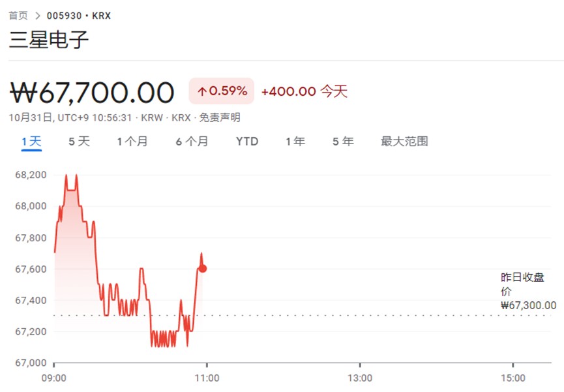This screenshot has height=392, width=564.
Task: Click the 09:00 time axis label
Action: point(53,378)
